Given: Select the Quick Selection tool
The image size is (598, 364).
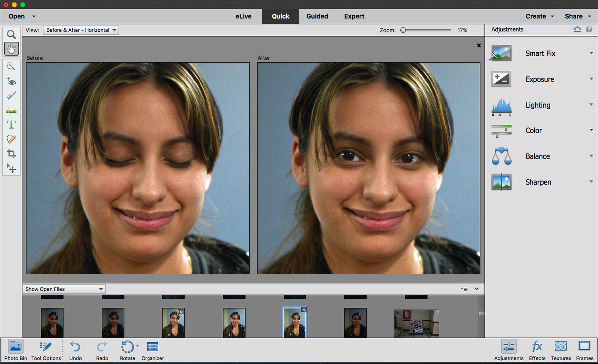Looking at the screenshot, I should tap(11, 66).
